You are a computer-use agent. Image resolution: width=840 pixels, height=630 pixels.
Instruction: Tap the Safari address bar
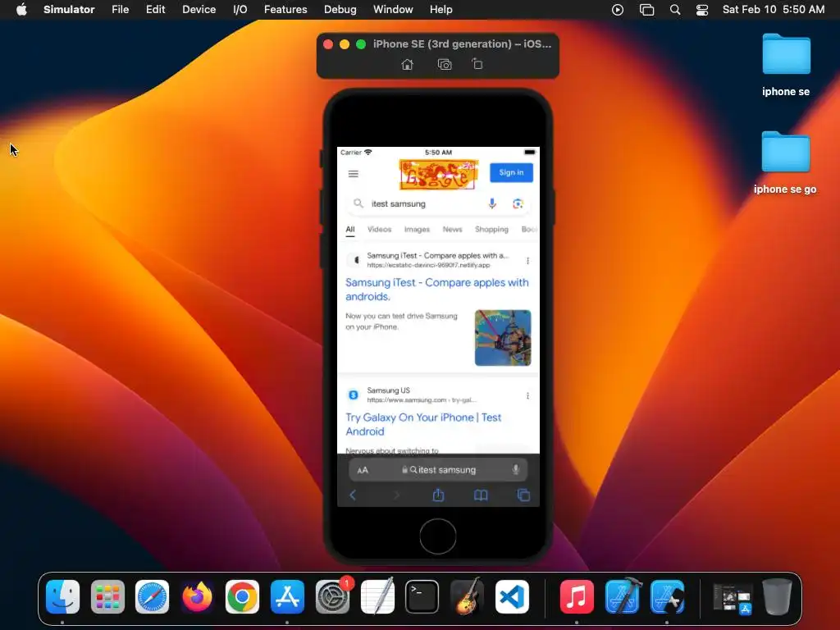(x=438, y=470)
